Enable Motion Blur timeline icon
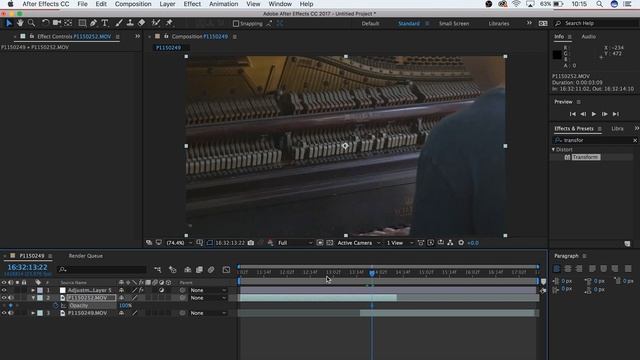Screen dimensions: 640x360 pos(211,270)
